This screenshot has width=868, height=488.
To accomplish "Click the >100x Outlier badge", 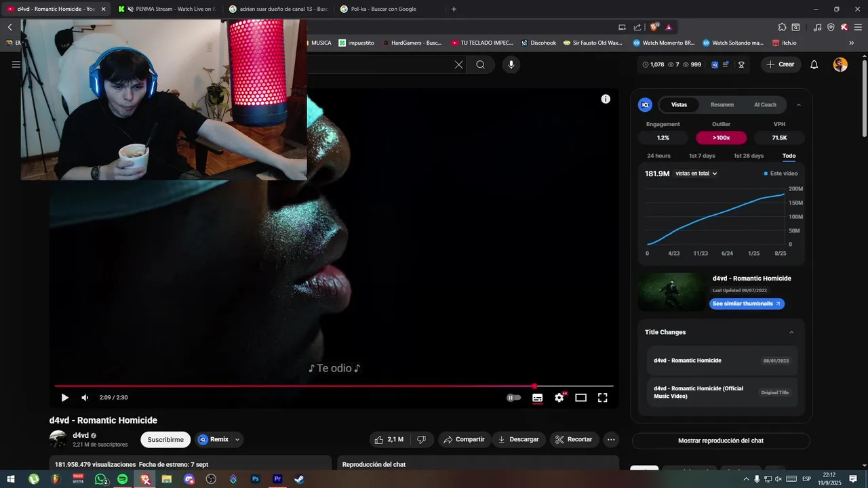I will tap(721, 138).
